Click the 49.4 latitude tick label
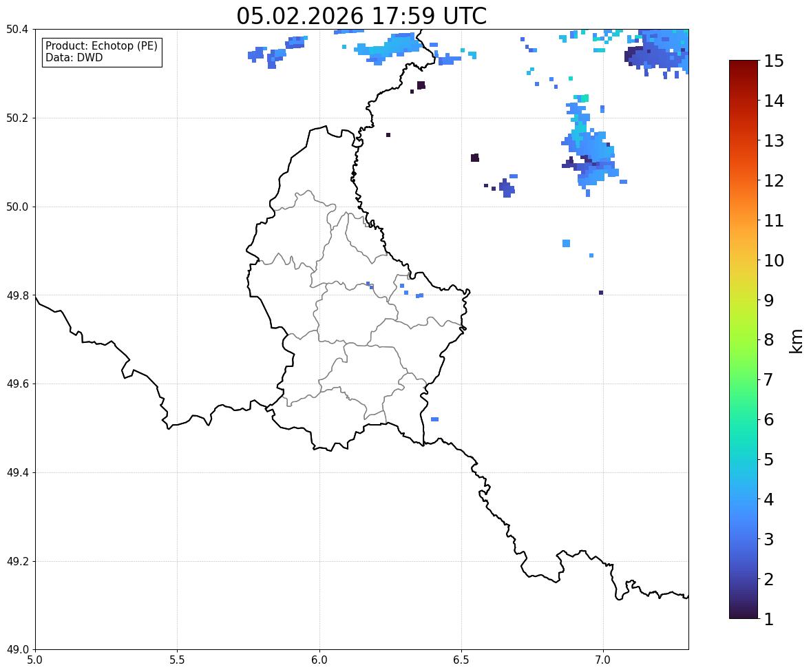 [17, 473]
